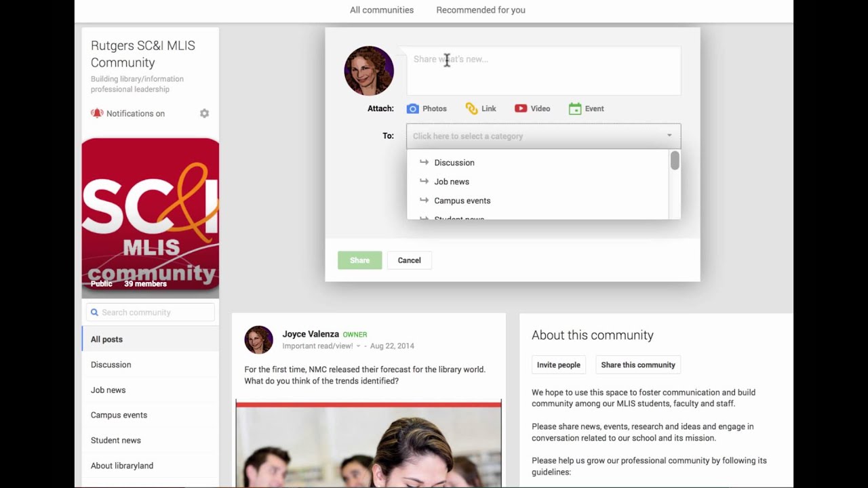The width and height of the screenshot is (868, 488).
Task: Click 'Notifications on' text
Action: 136,113
